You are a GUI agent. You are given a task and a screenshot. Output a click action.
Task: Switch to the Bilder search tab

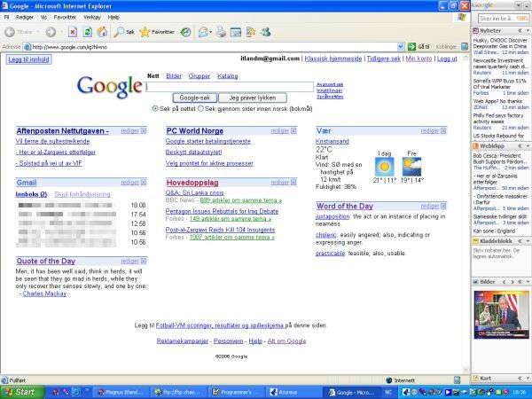click(174, 76)
